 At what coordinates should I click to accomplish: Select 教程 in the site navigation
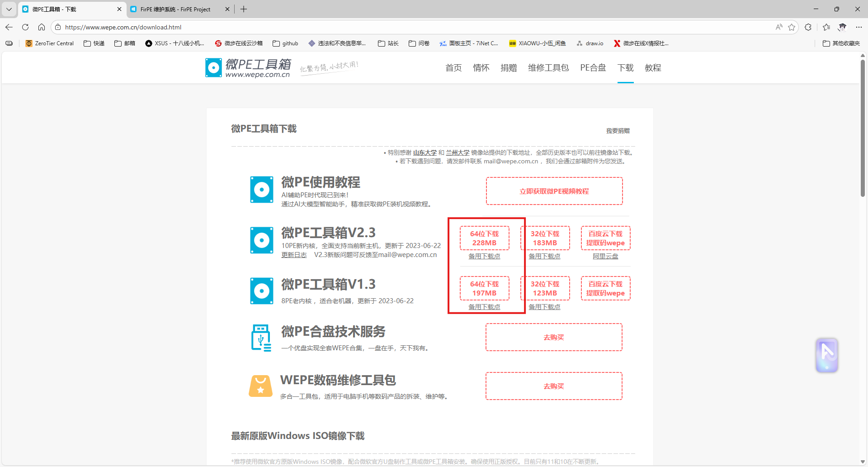(x=653, y=67)
